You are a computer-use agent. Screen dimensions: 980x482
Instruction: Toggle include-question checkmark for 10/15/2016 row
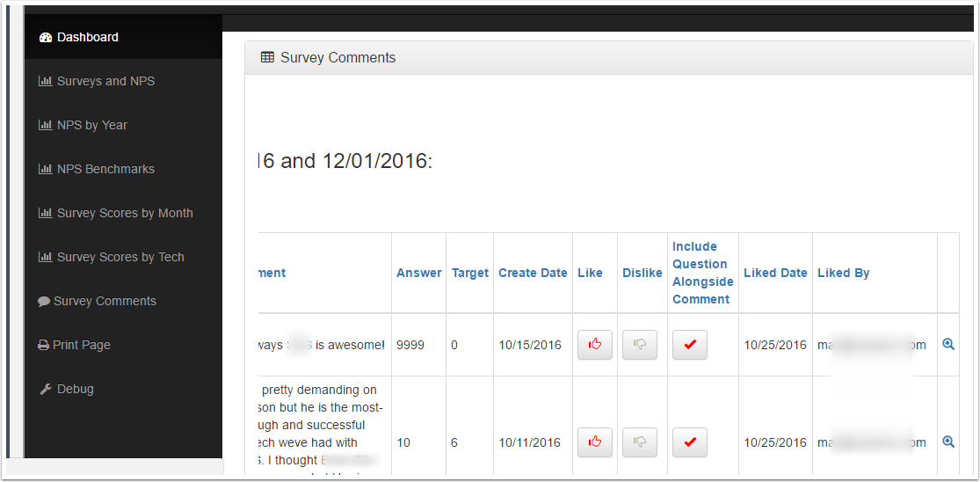coord(690,345)
